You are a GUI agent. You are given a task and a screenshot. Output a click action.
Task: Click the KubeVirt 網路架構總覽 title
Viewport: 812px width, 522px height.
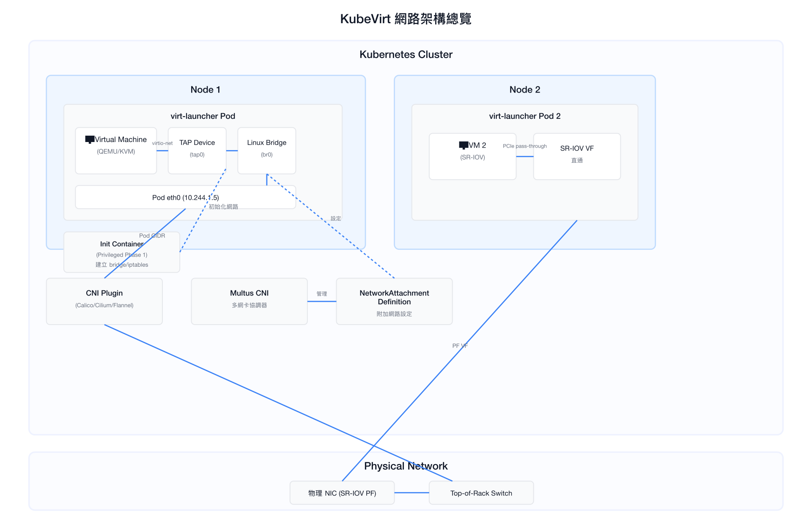point(406,19)
